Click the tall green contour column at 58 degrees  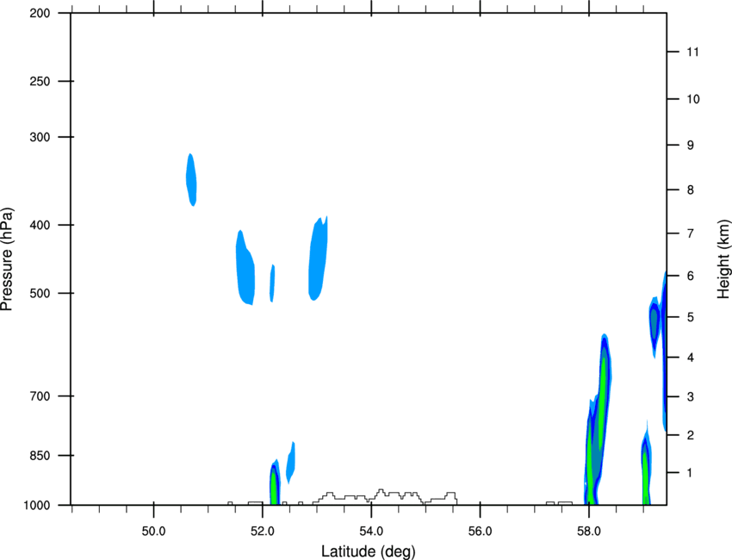coord(598,419)
